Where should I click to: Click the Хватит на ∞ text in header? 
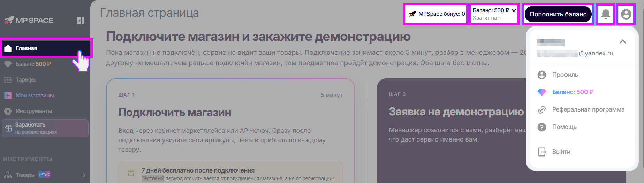pyautogui.click(x=487, y=18)
